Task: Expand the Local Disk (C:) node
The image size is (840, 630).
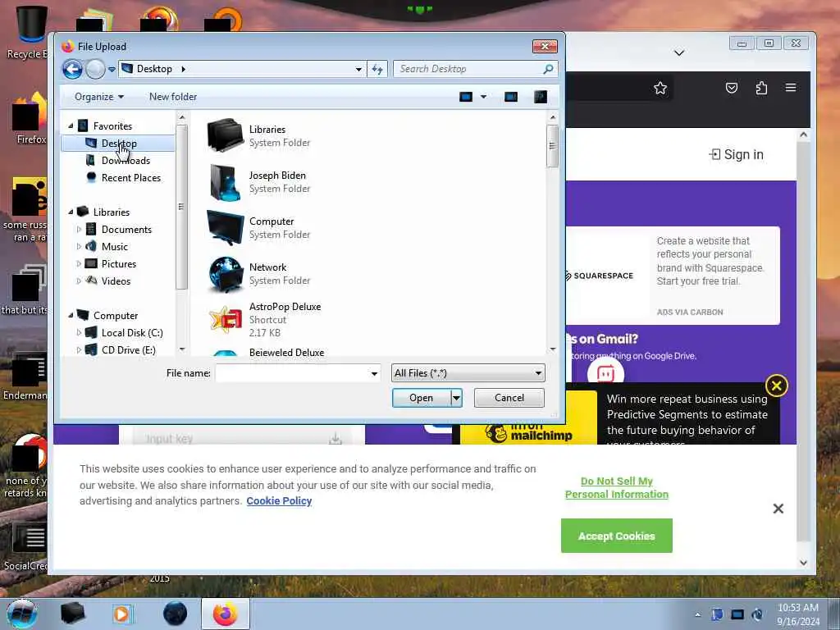Action: coord(79,333)
